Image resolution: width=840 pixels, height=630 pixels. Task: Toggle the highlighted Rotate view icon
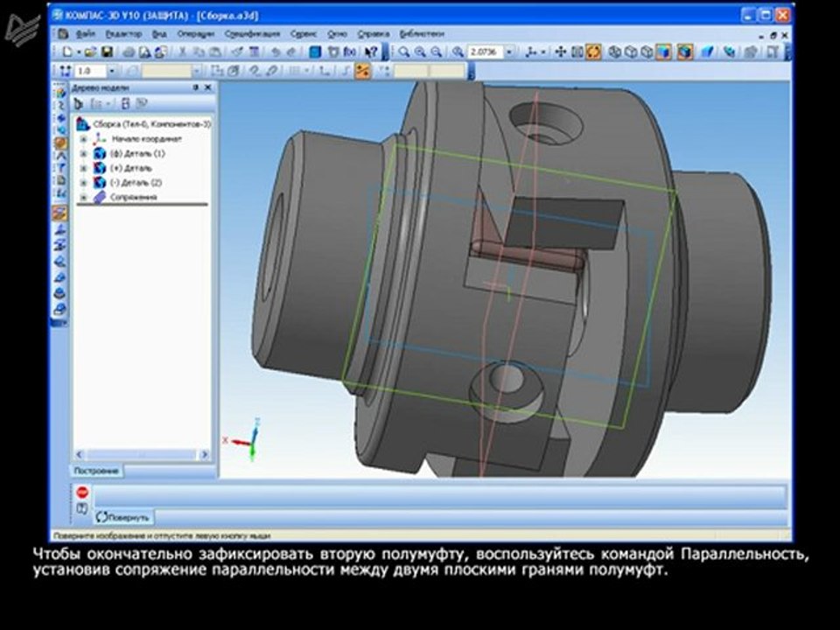coord(593,52)
